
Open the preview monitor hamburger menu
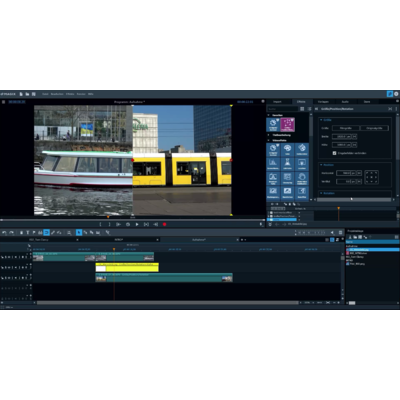pyautogui.click(x=4, y=102)
